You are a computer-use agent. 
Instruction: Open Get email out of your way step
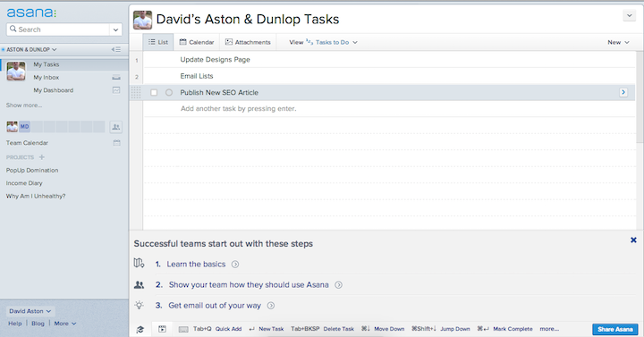(215, 306)
